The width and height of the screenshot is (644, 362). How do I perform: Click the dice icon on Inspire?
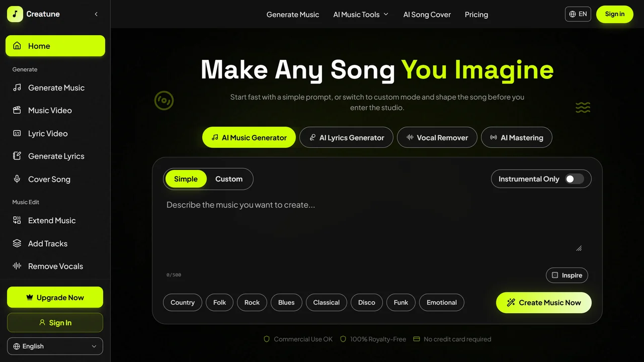coord(555,275)
